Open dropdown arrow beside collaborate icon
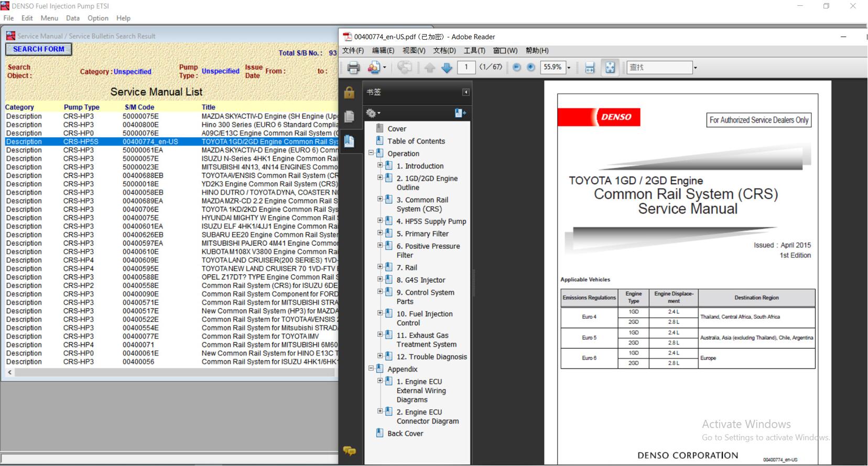 (384, 68)
